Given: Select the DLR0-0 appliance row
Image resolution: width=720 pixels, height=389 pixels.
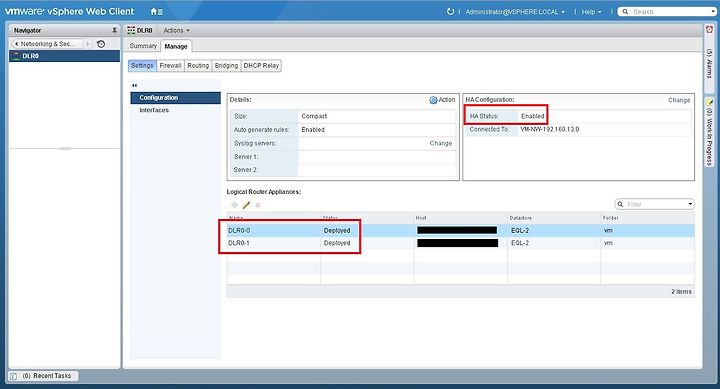Looking at the screenshot, I should (x=461, y=231).
